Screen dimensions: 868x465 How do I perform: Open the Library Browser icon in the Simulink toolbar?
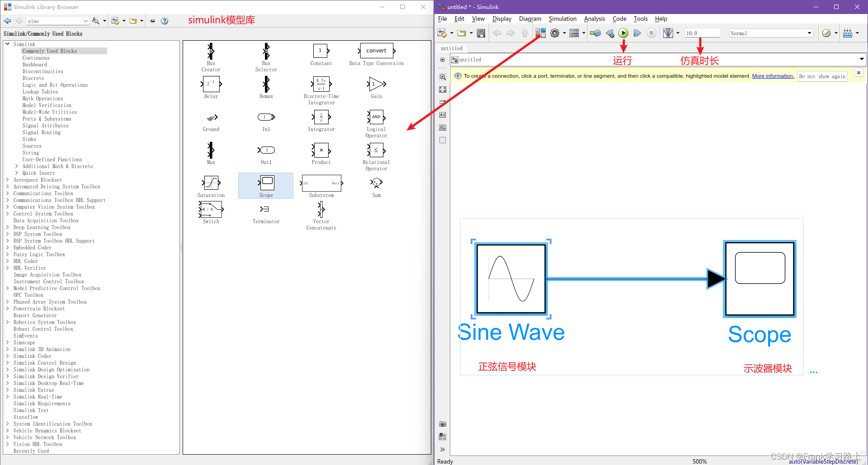pyautogui.click(x=541, y=33)
